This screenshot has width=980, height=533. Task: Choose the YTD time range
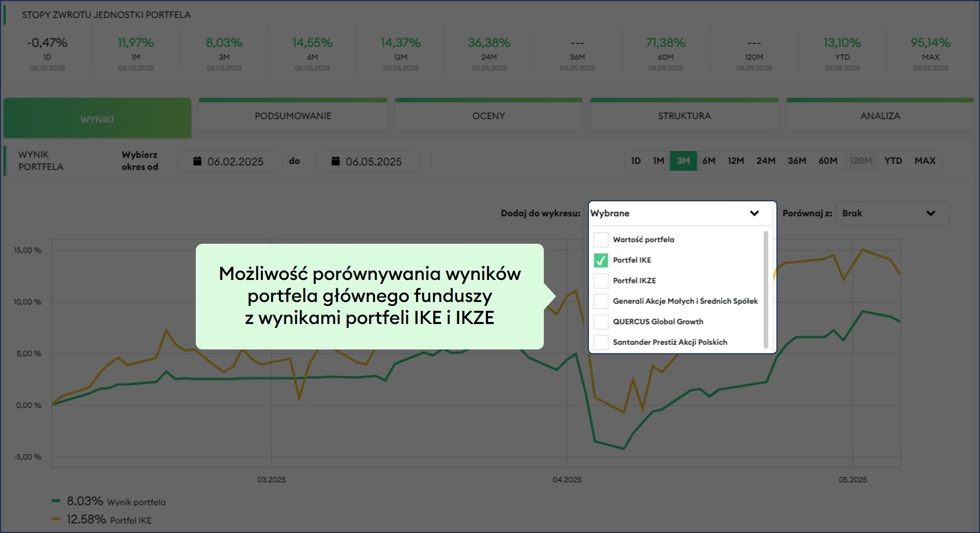[892, 161]
